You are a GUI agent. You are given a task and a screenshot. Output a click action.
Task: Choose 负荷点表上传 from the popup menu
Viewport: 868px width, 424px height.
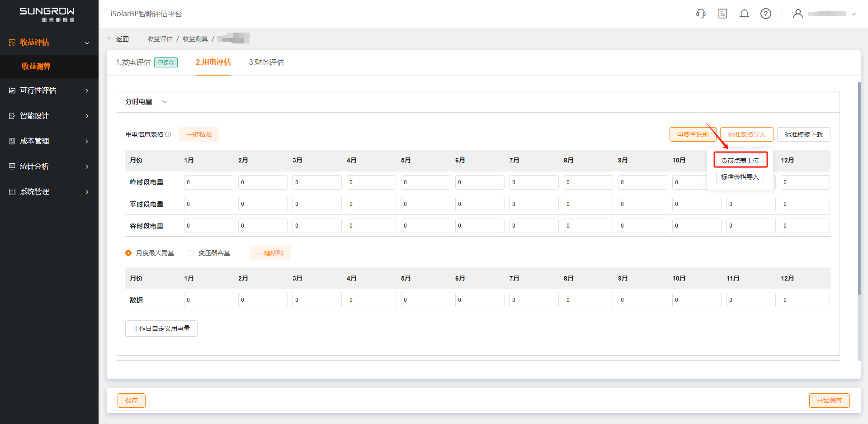pyautogui.click(x=740, y=160)
